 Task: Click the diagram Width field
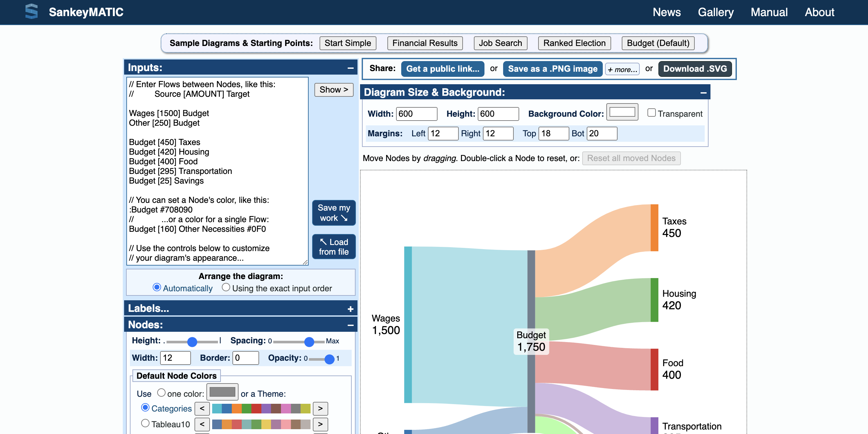[x=416, y=114]
